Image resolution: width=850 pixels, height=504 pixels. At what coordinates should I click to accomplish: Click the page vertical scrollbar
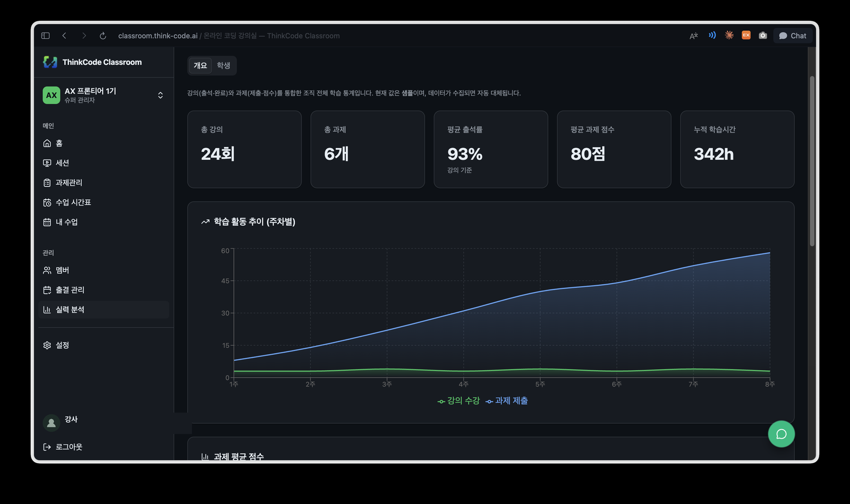coord(812,161)
